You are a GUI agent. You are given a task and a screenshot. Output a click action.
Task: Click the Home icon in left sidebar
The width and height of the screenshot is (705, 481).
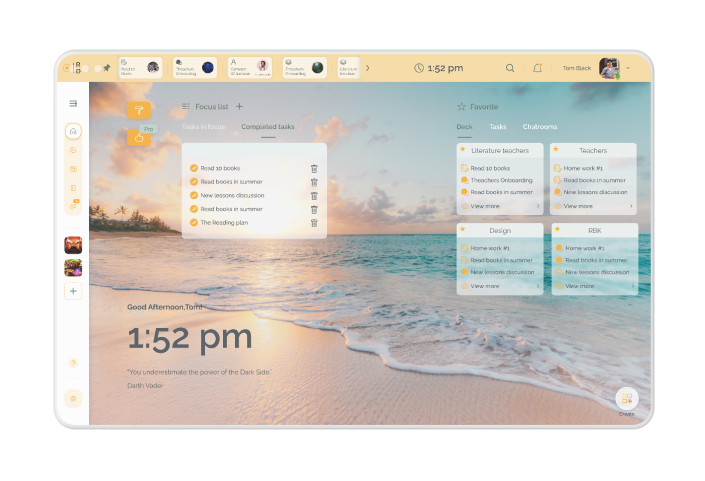(73, 131)
